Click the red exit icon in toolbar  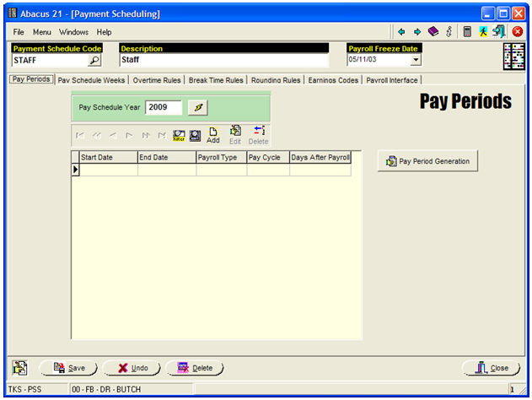(x=518, y=31)
